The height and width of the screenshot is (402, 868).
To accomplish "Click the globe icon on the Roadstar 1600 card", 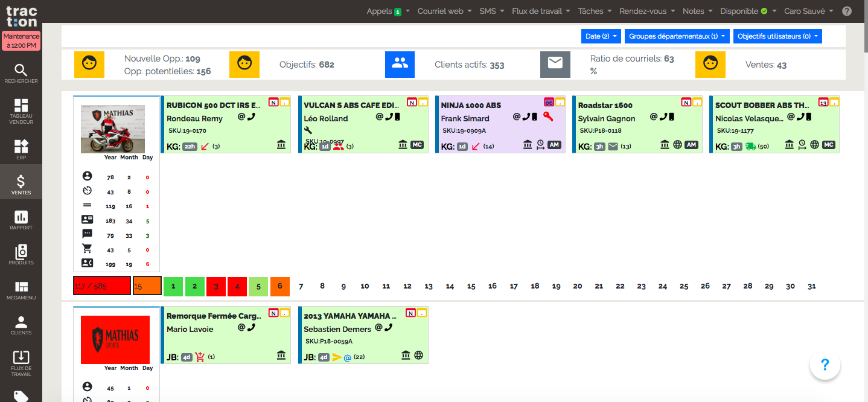I will (x=677, y=144).
